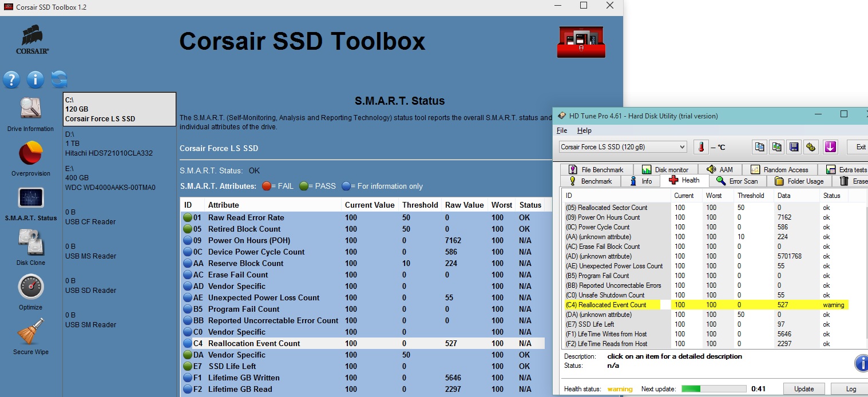Click the blue question mark help icon
The height and width of the screenshot is (397, 868).
11,80
